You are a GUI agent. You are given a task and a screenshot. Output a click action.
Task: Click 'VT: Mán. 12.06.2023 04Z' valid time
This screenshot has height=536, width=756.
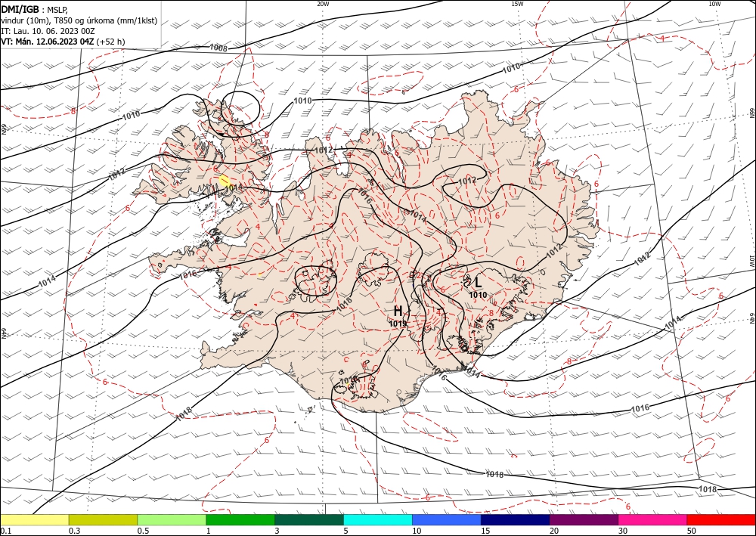pyautogui.click(x=48, y=42)
